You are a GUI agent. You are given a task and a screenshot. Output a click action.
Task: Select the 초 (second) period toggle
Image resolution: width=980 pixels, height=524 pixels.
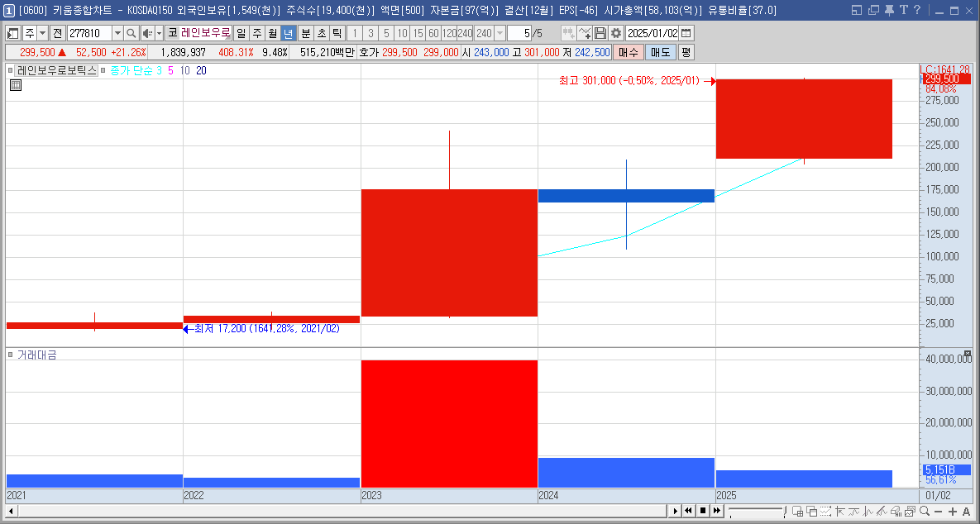coord(321,33)
